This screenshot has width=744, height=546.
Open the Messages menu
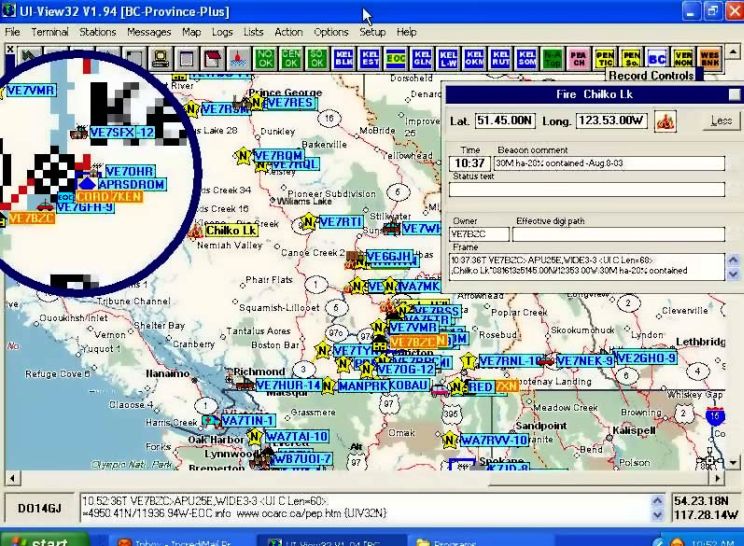tap(149, 32)
